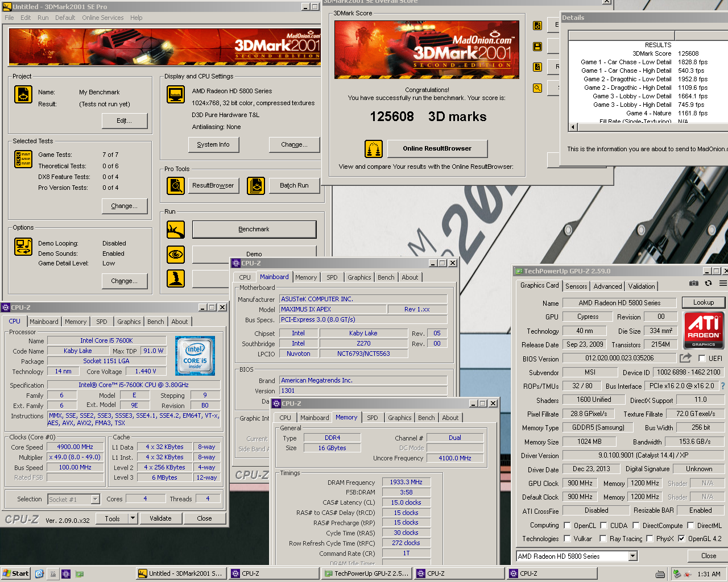Click the Display and CPU Settings monitor icon

click(x=176, y=94)
